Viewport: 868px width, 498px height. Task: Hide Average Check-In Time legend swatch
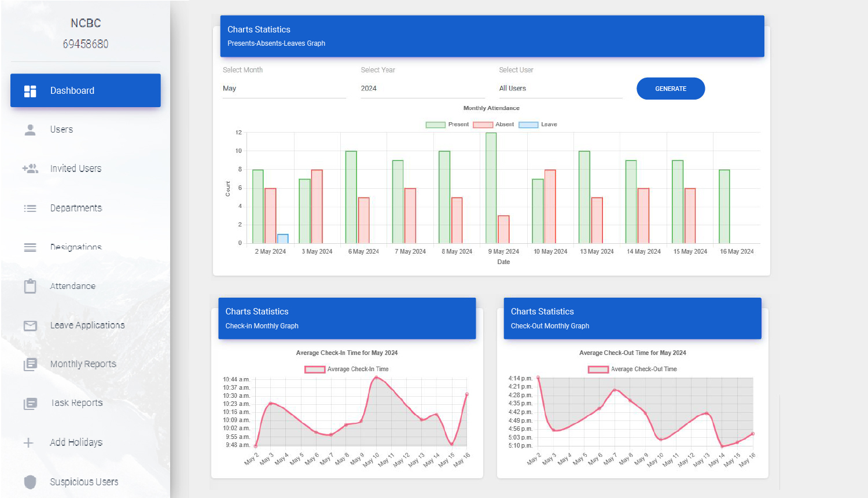point(315,369)
